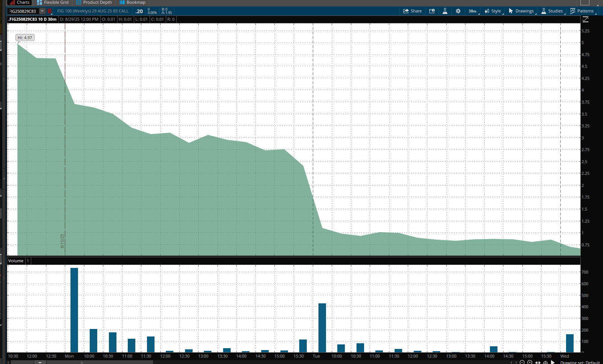This screenshot has width=603, height=364.
Task: Toggle the price axis scale icon
Action: [586, 20]
